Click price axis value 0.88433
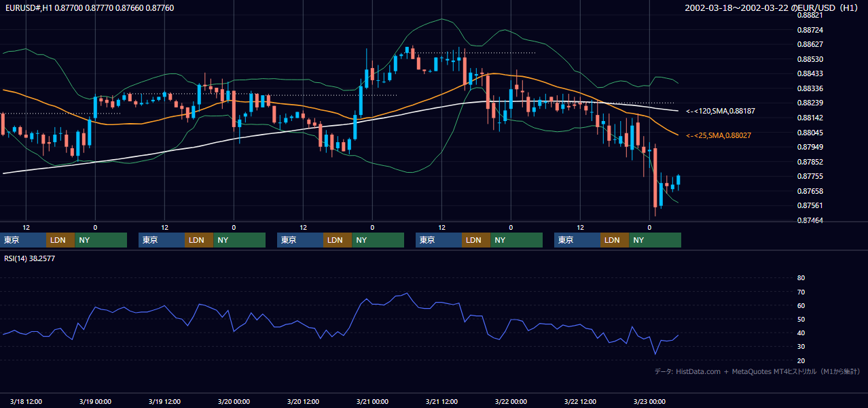Screen dimensions: 868x408 (810, 73)
